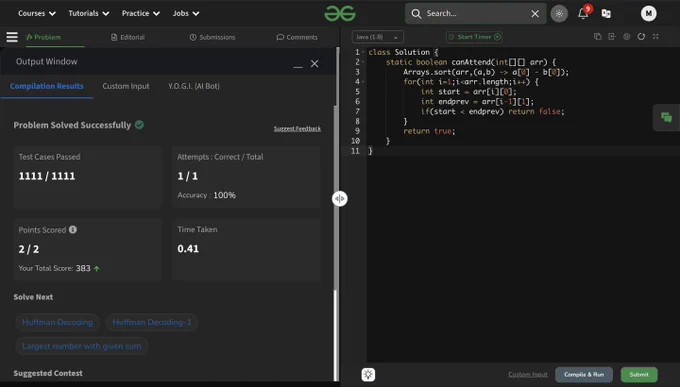Click the Compile & Run button

(x=584, y=374)
